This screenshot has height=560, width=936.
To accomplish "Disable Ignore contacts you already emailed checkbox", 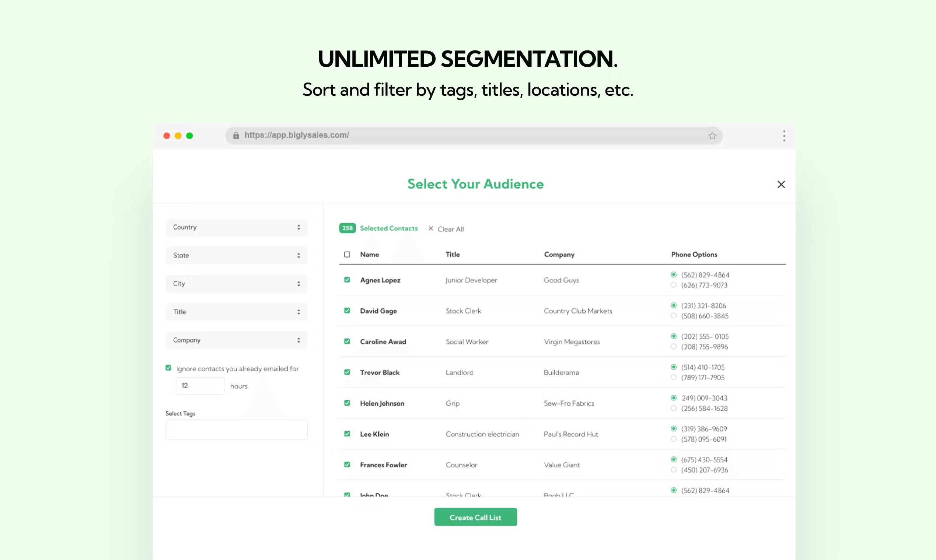I will tap(168, 368).
